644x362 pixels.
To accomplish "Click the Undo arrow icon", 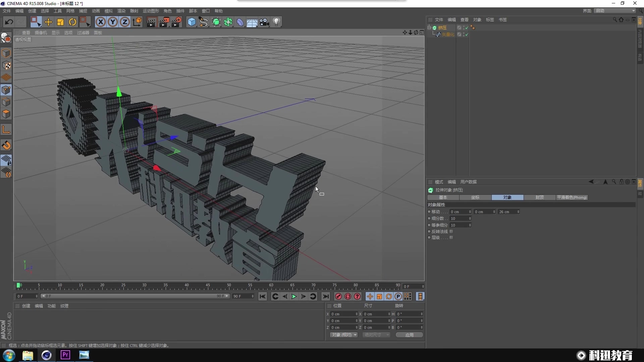I will [x=9, y=22].
